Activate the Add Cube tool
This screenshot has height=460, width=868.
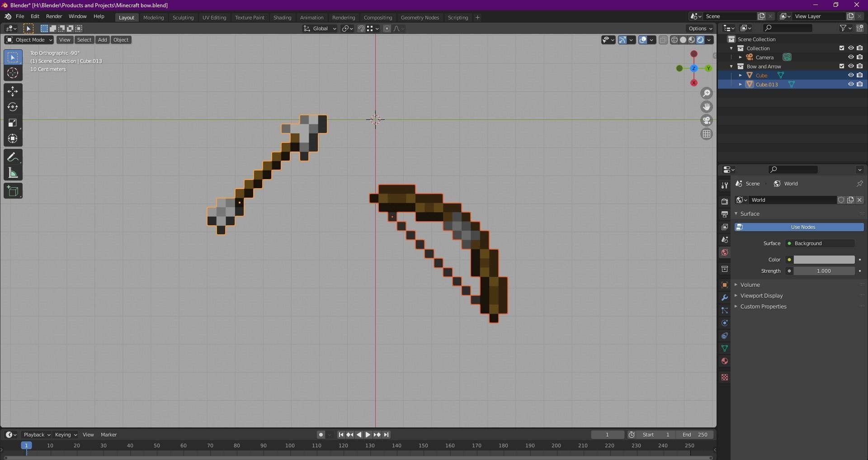click(12, 190)
